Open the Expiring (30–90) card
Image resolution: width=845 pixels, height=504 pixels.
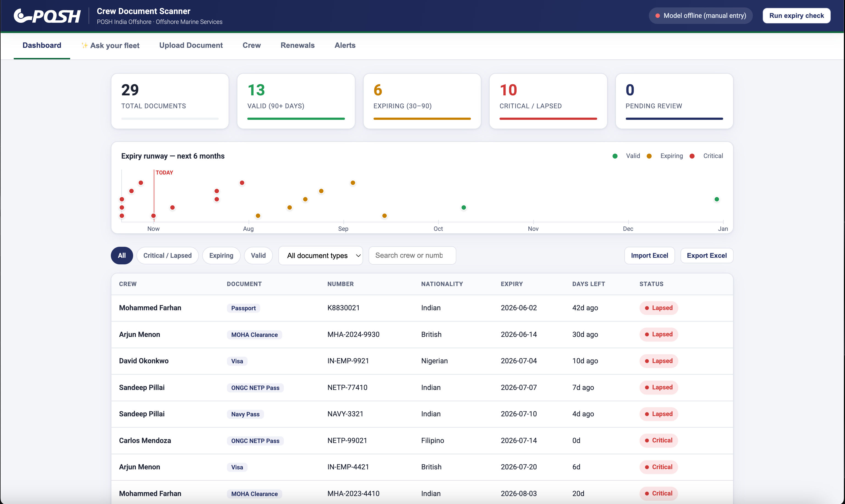point(422,101)
